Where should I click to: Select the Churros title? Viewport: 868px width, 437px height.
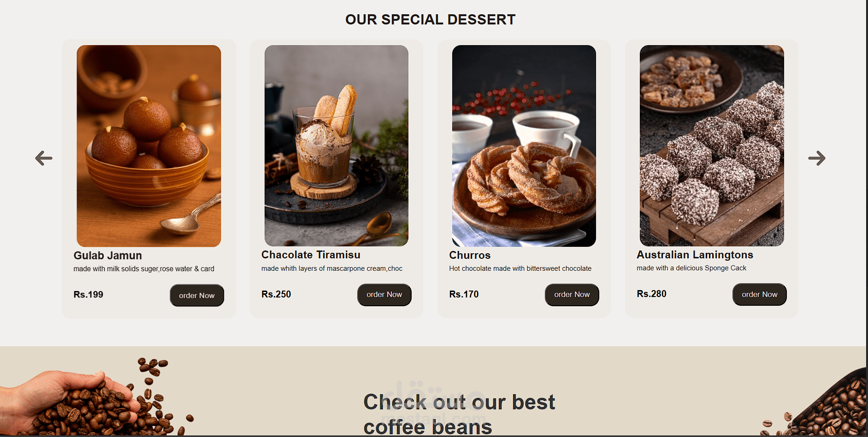(470, 255)
